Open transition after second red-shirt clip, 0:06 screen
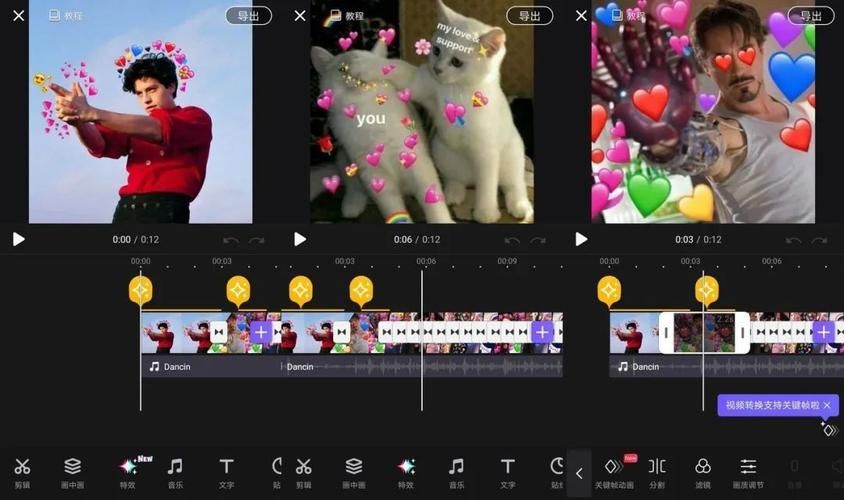 point(341,333)
